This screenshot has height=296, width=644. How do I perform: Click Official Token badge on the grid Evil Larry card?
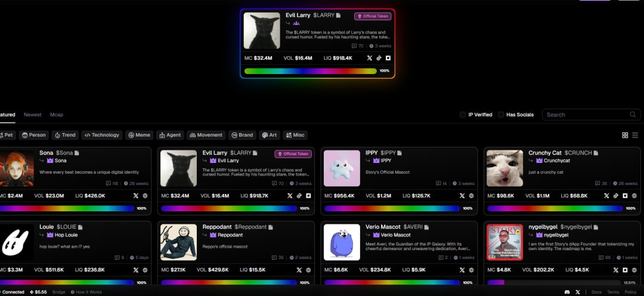(293, 154)
